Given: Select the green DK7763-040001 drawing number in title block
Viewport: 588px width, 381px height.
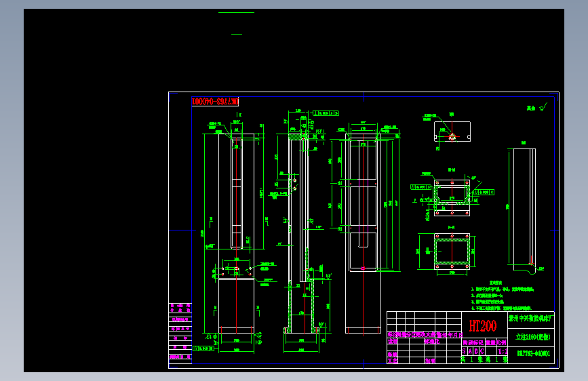Looking at the screenshot, I should 533,353.
